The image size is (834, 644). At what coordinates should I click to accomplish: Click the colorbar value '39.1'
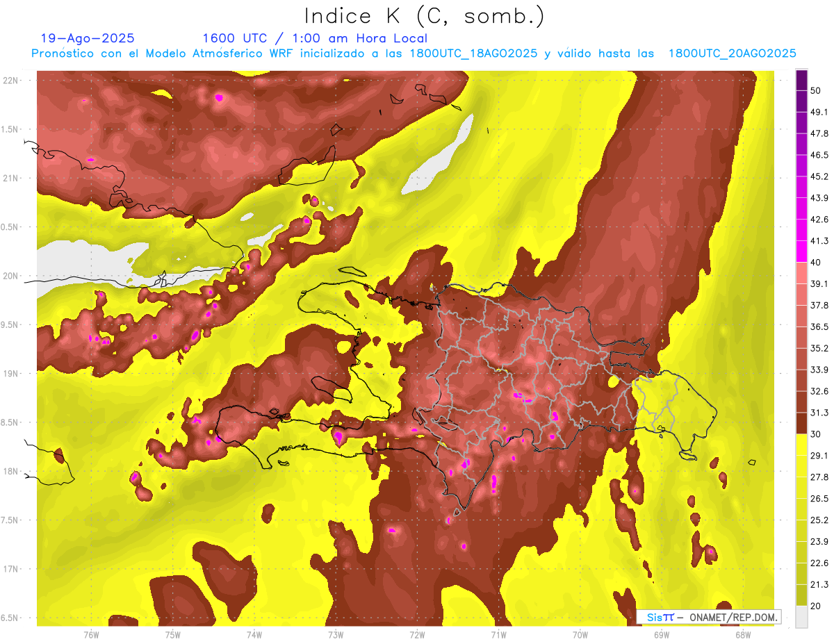coord(820,284)
